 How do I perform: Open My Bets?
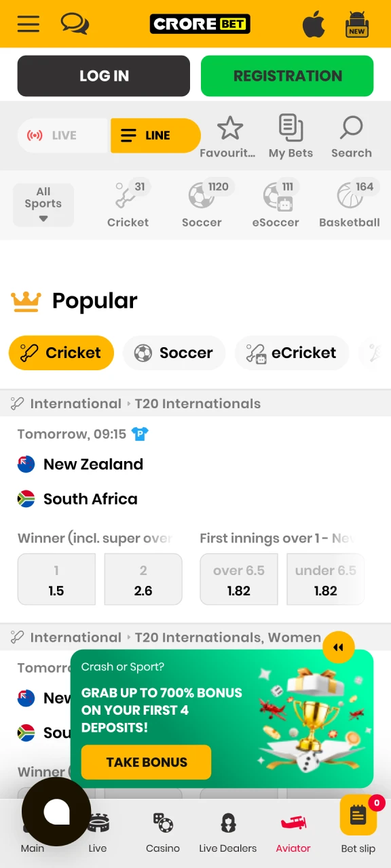click(x=291, y=134)
